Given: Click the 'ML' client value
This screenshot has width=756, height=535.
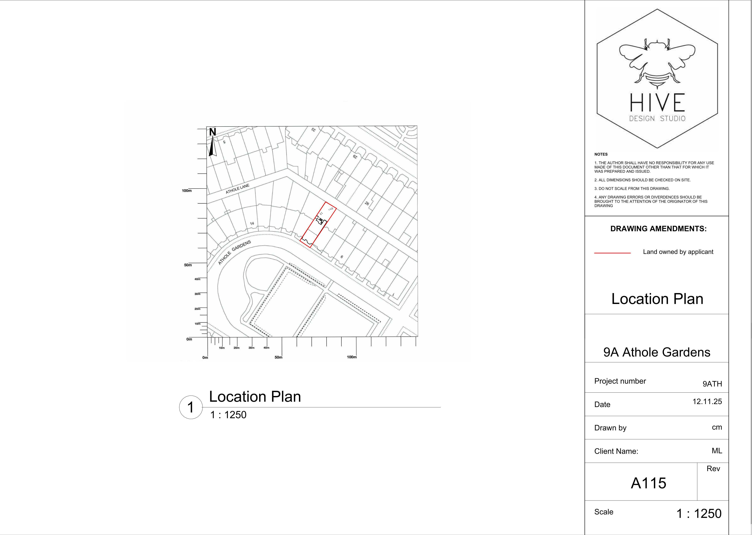Looking at the screenshot, I should [x=717, y=451].
